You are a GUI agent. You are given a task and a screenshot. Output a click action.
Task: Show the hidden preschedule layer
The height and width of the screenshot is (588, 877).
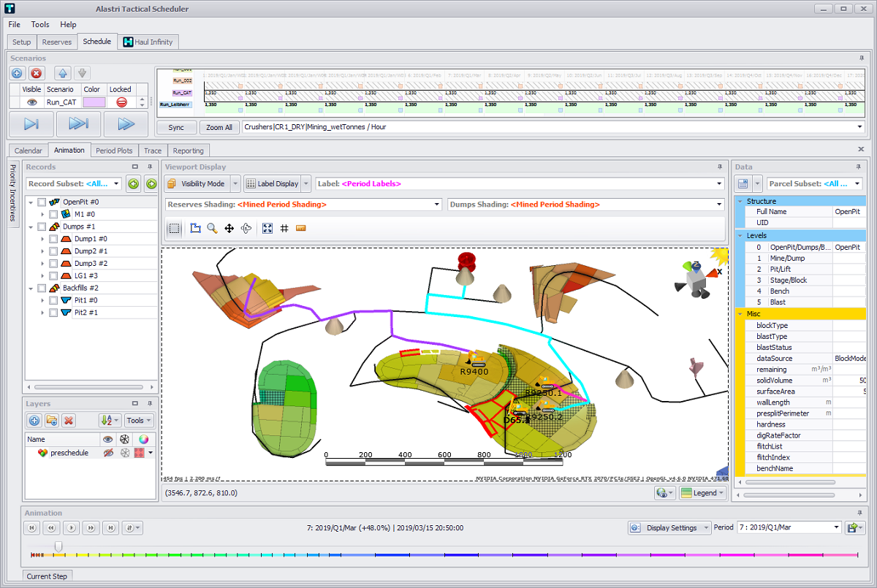(x=108, y=453)
